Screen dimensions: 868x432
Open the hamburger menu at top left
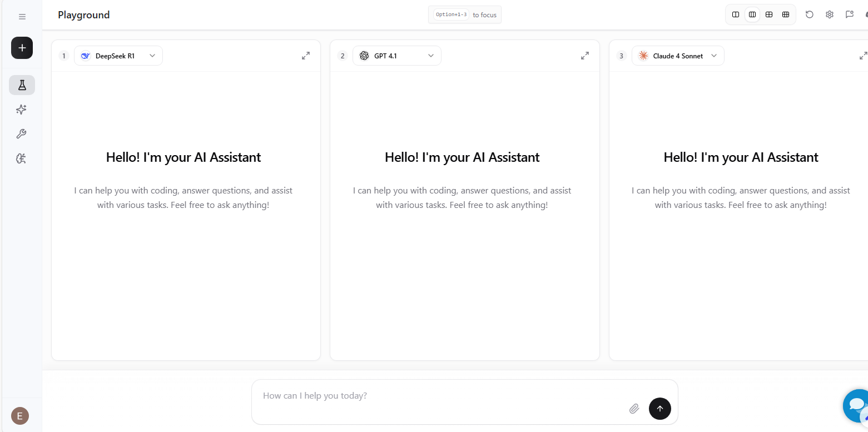click(x=22, y=16)
